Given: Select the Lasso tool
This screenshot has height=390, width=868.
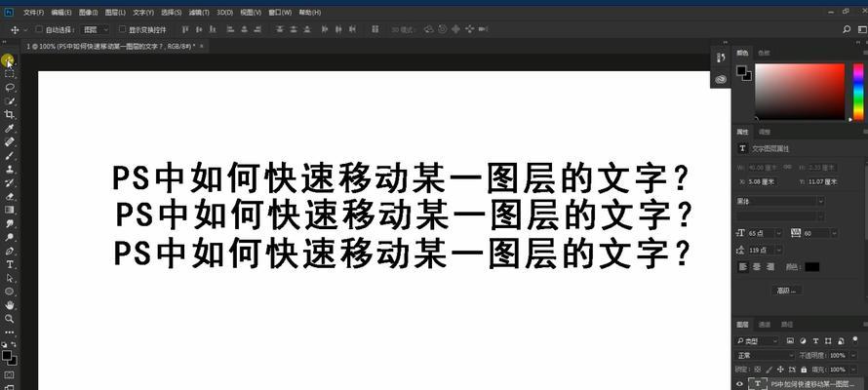Looking at the screenshot, I should pyautogui.click(x=10, y=88).
